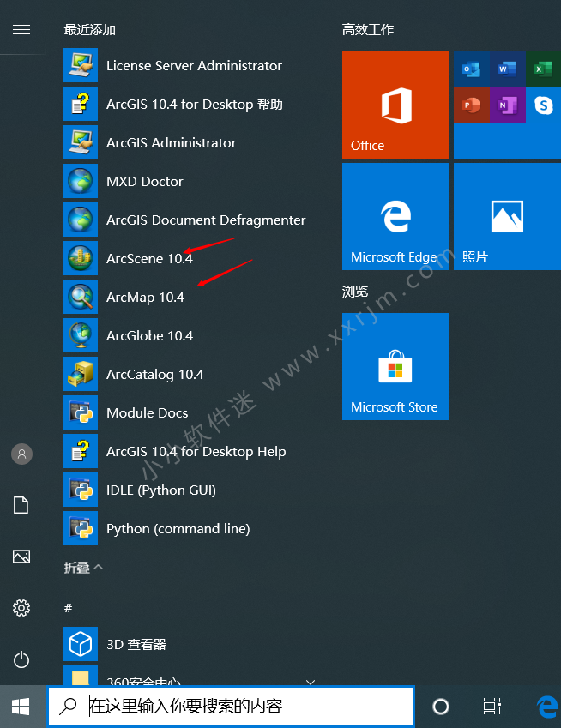Open License Server Administrator icon
The width and height of the screenshot is (561, 728).
[81, 65]
